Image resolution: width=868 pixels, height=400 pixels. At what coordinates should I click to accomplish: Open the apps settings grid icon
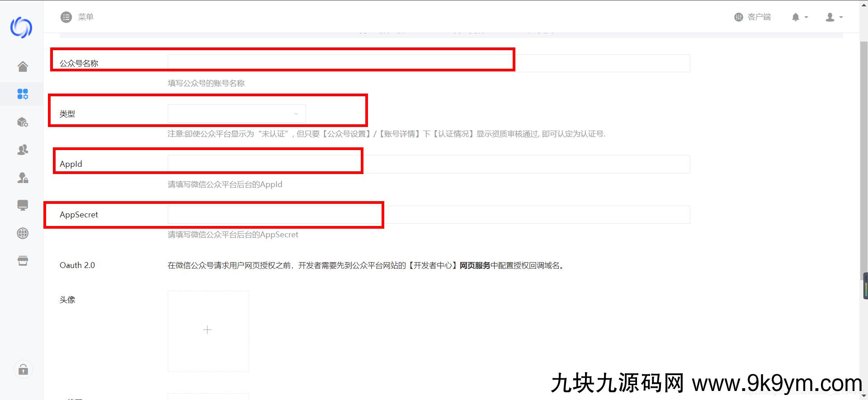pyautogui.click(x=23, y=94)
